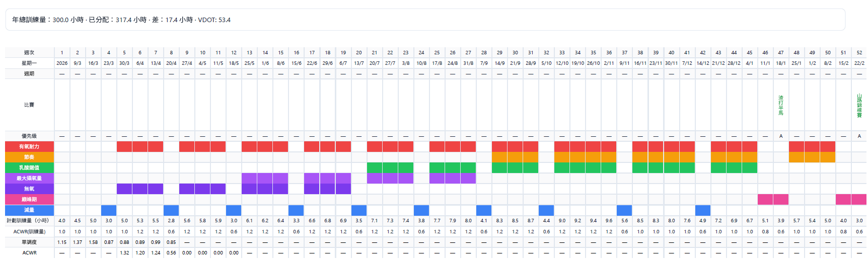The image size is (868, 260).
Task: Toggle off the blue 減量 cell in week 4
Action: 109,210
